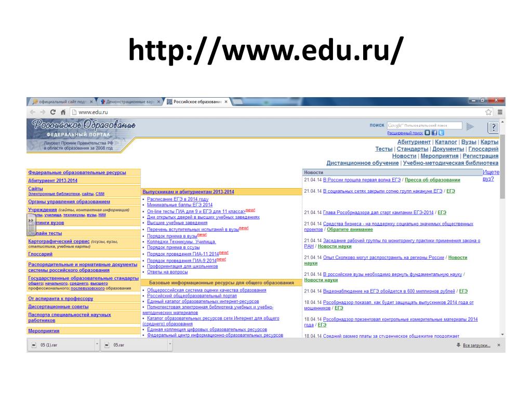532x399 pixels.
Task: Submit the search with the arrow icon
Action: click(470, 127)
